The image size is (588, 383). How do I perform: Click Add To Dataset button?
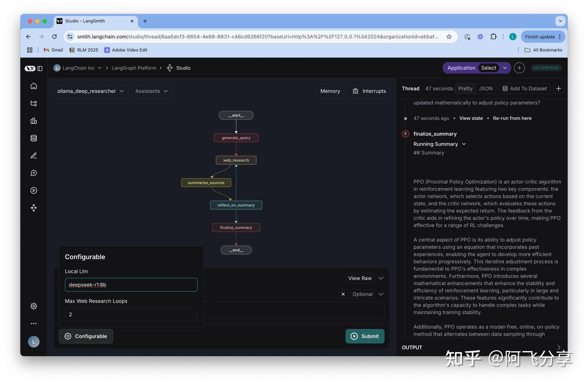pyautogui.click(x=525, y=89)
